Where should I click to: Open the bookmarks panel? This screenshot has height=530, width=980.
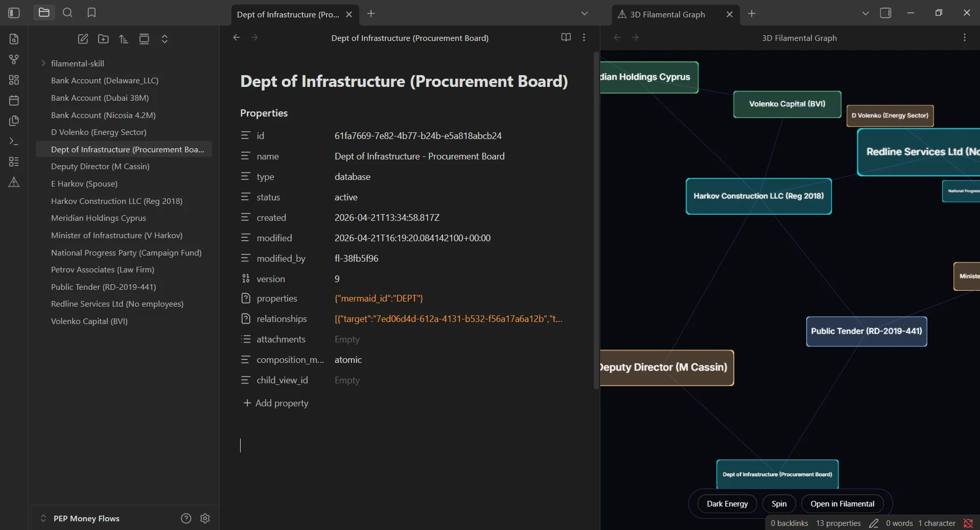[x=91, y=13]
